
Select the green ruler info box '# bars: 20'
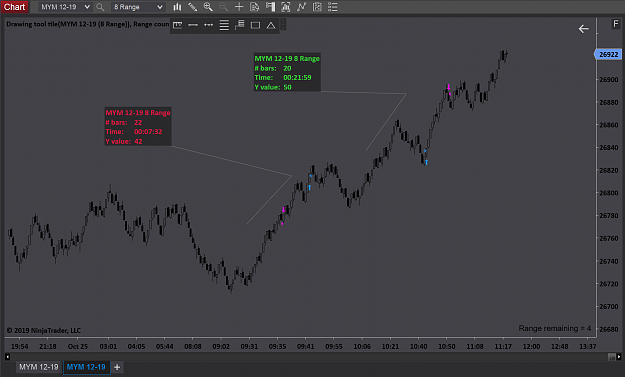(x=287, y=73)
